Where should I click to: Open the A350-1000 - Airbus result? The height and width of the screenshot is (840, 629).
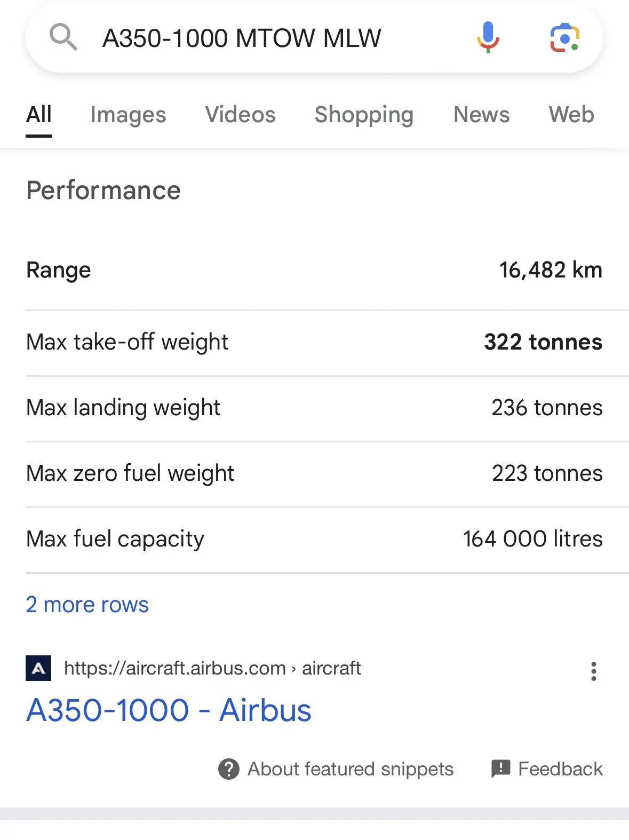(x=169, y=710)
